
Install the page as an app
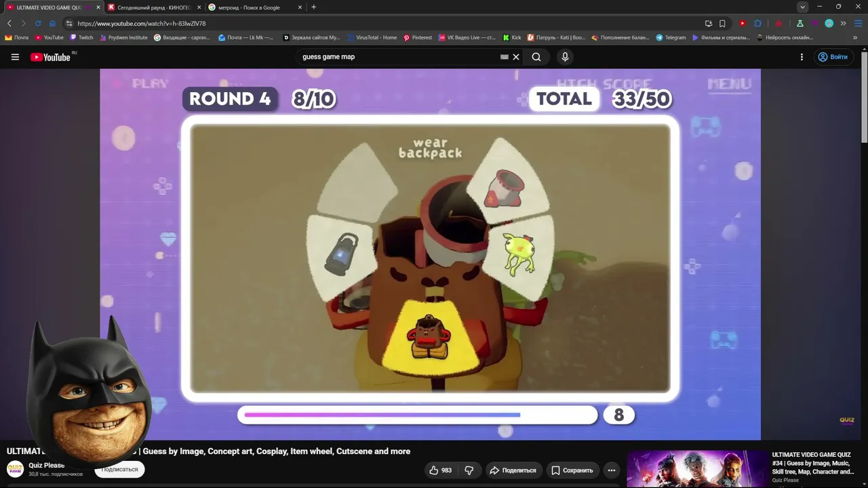point(709,23)
